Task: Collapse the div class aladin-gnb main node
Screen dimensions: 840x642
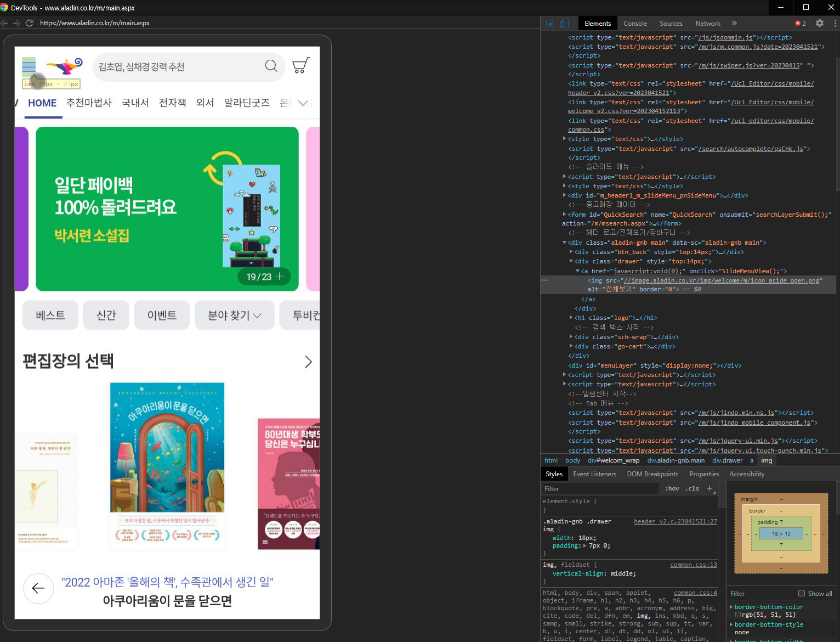Action: click(564, 242)
